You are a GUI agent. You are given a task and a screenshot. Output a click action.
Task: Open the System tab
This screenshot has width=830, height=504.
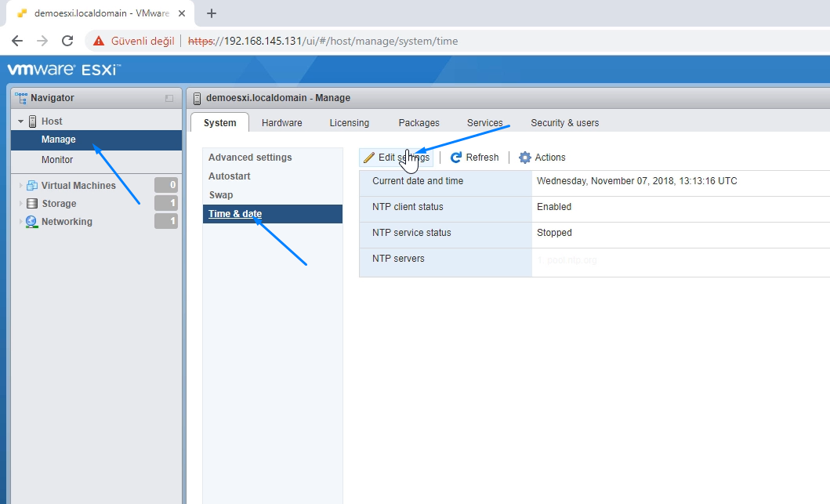(x=219, y=122)
